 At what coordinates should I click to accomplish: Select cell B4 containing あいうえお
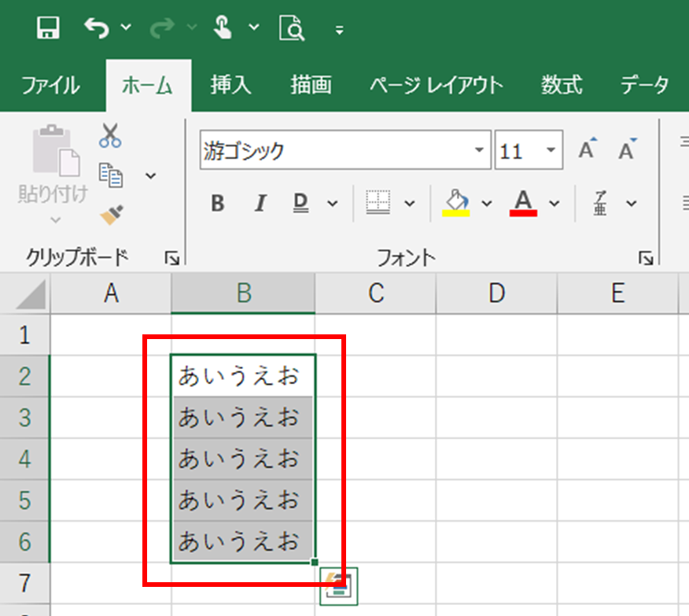click(242, 459)
